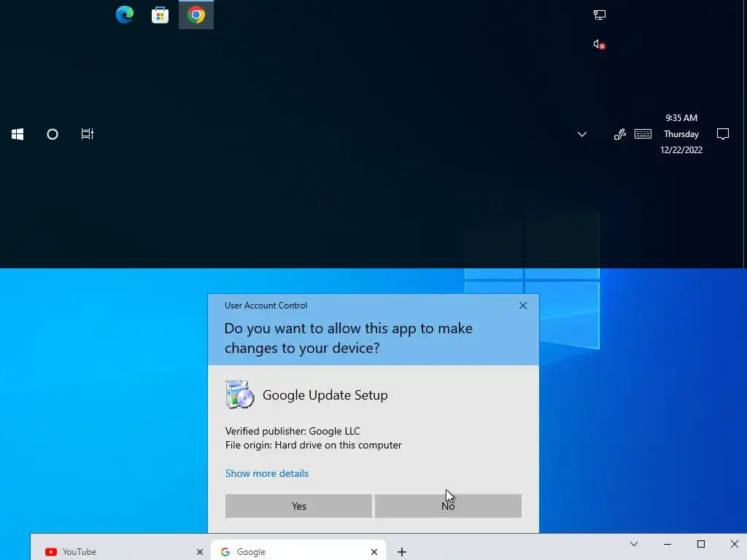Screen dimensions: 747x560
Task: Close the Google tab in Chrome
Action: pos(374,552)
